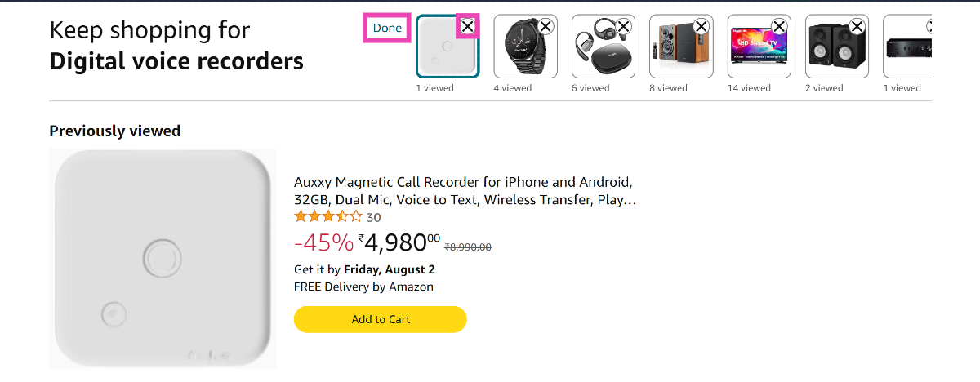Dismiss the earbuds item with X
This screenshot has width=980, height=382.
click(623, 27)
